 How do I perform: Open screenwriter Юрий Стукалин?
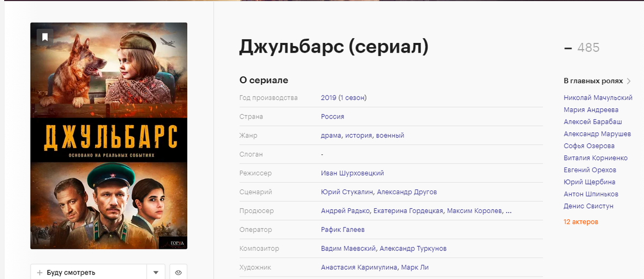(x=347, y=192)
